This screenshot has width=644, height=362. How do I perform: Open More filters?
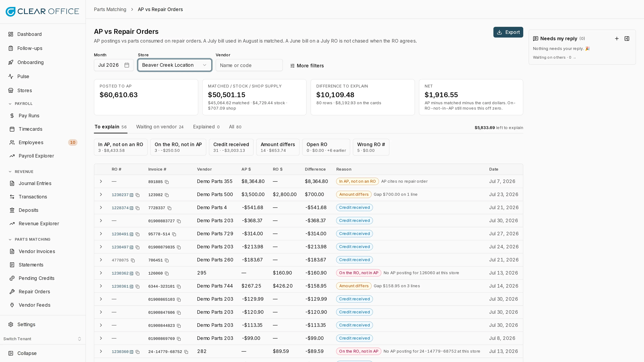point(307,66)
